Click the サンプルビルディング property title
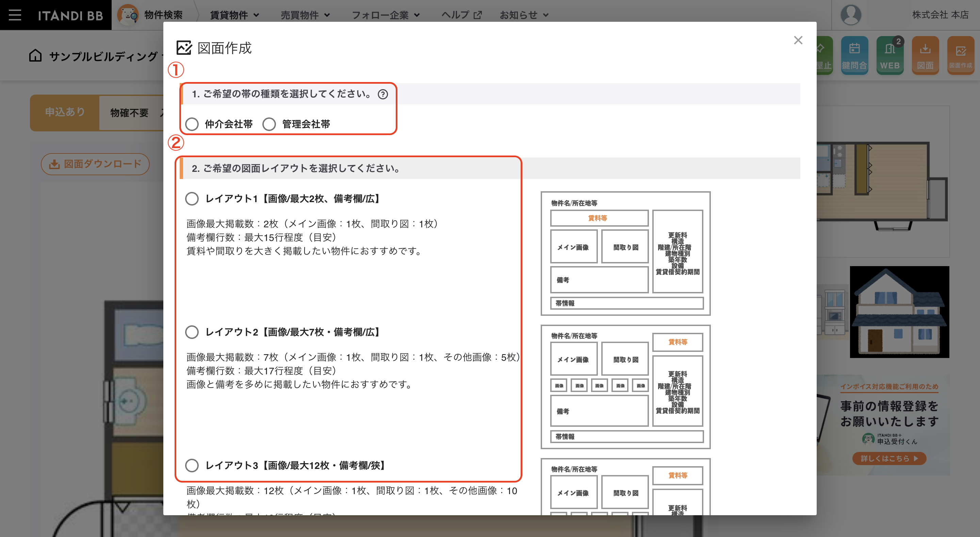Screen dimensions: 980x537 [103, 56]
